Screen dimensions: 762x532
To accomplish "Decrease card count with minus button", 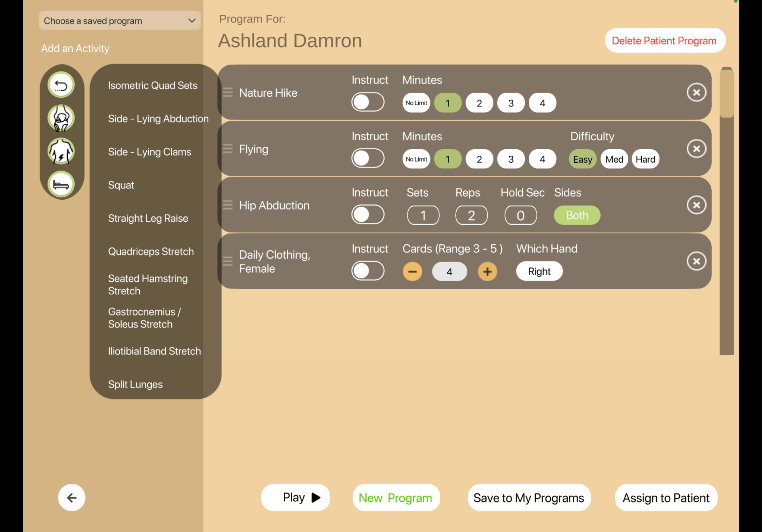I will pos(412,272).
